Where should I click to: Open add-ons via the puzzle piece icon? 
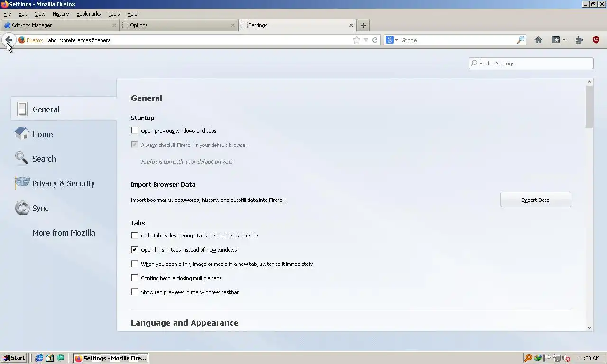pos(579,40)
